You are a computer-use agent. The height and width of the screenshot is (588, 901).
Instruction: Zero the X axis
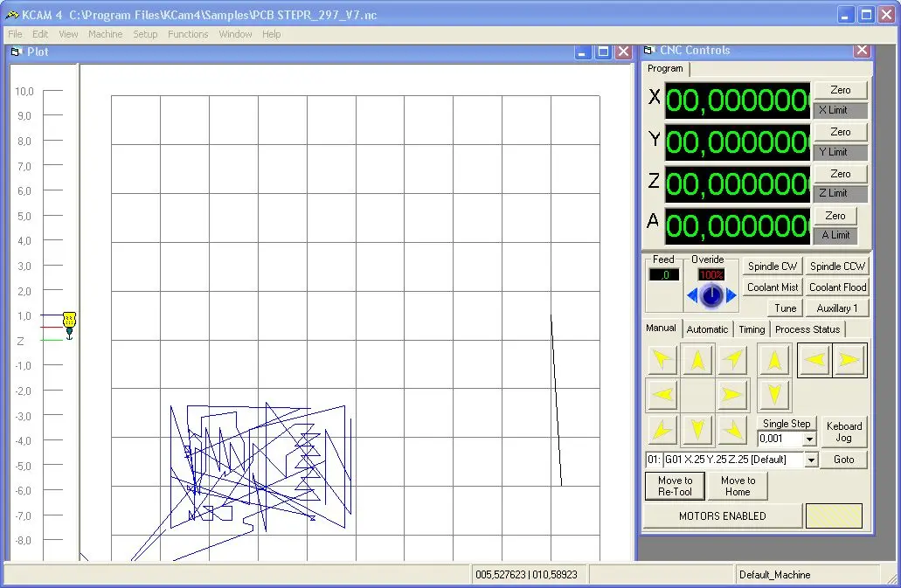[840, 90]
